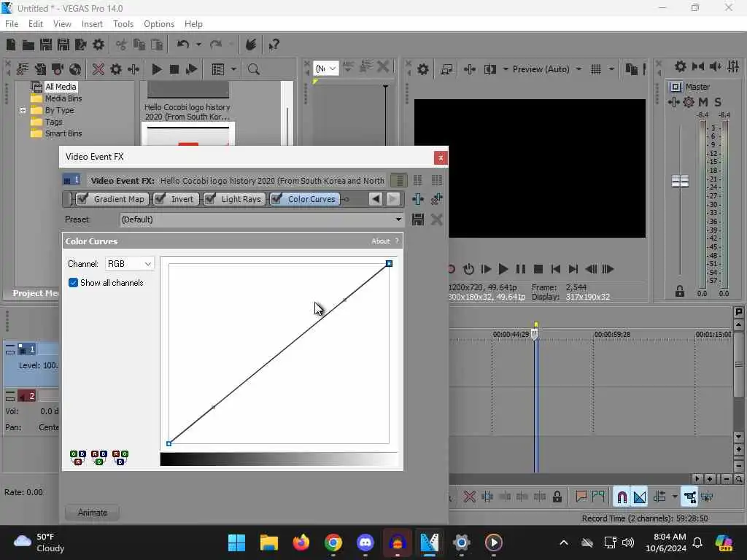Open the Options menu
Image resolution: width=747 pixels, height=560 pixels.
[x=158, y=24]
